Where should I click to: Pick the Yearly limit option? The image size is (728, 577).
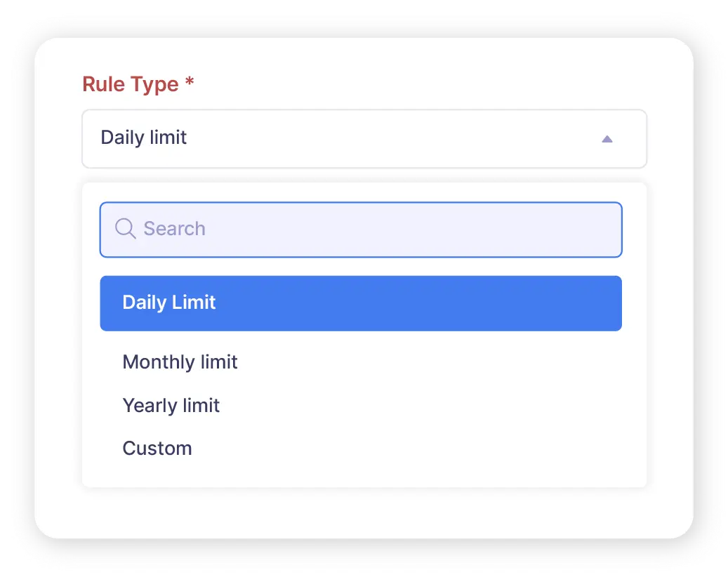coord(171,406)
